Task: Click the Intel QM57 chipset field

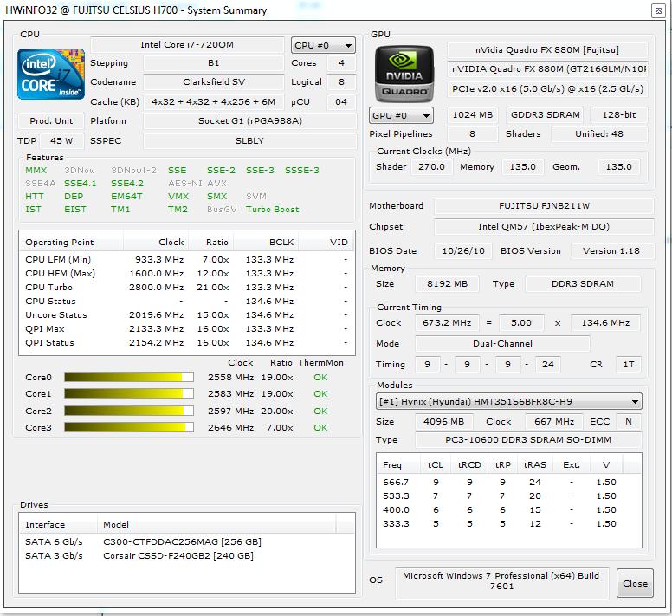Action: coord(544,227)
